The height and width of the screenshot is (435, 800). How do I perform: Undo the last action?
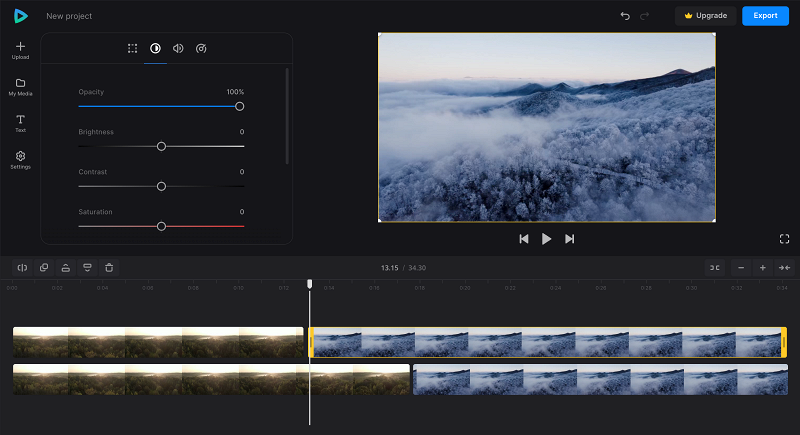click(x=625, y=16)
